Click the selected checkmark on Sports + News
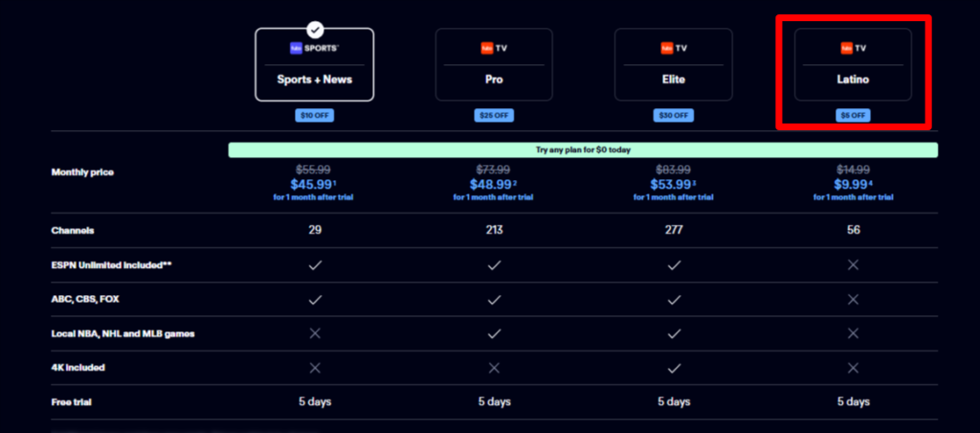The image size is (980, 433). [x=315, y=30]
